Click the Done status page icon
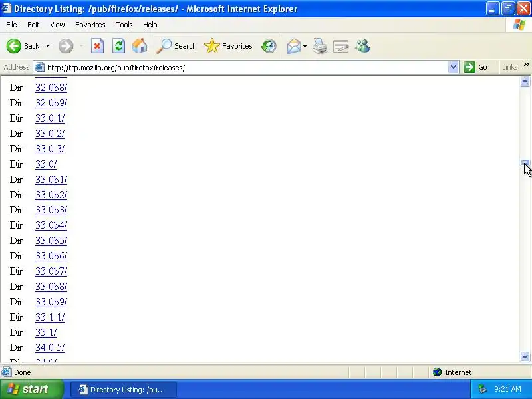 coord(6,372)
